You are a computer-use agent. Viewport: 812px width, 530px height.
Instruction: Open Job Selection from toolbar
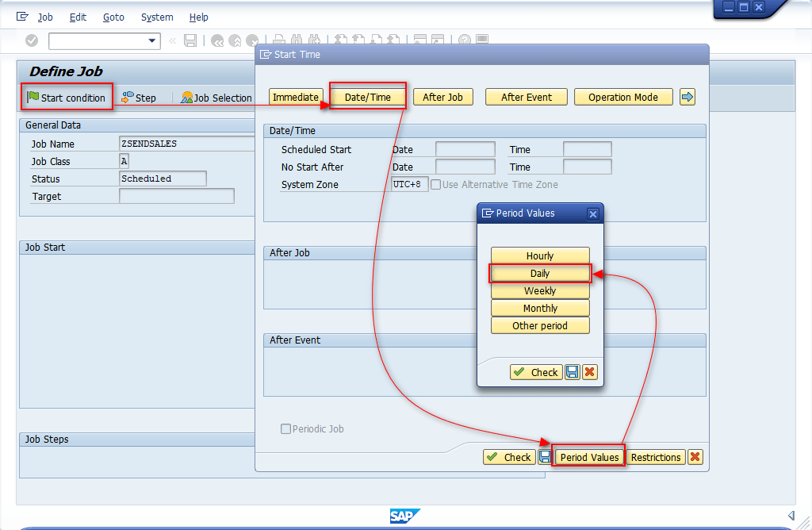click(x=216, y=98)
